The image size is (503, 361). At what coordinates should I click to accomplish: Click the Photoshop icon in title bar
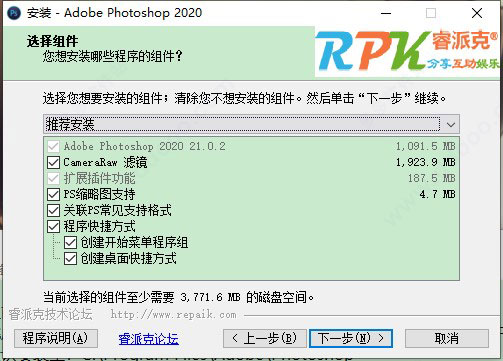point(14,13)
